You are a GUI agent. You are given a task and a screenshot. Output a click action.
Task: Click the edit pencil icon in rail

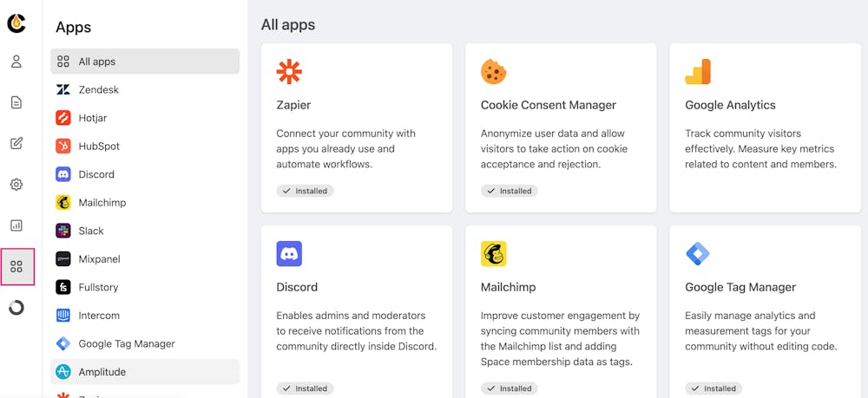(16, 143)
